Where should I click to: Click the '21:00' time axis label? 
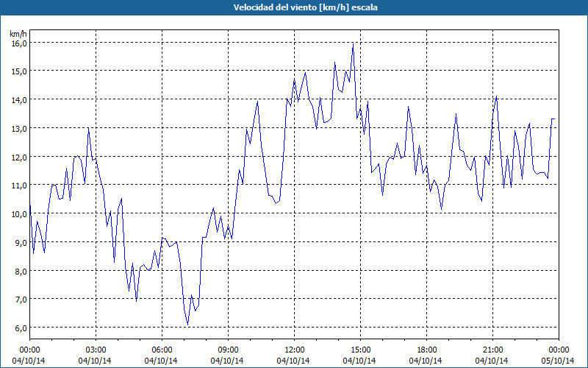tap(492, 350)
